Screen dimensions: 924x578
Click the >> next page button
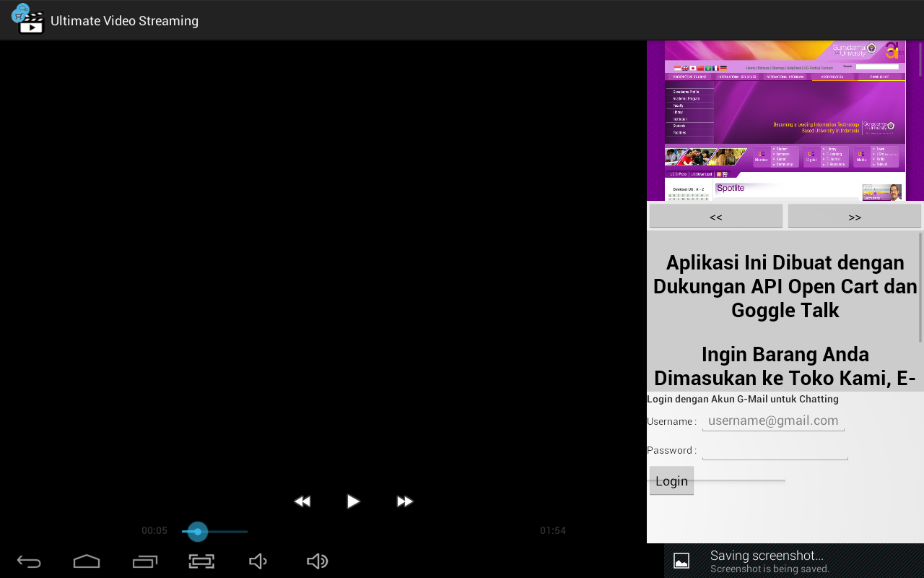855,217
